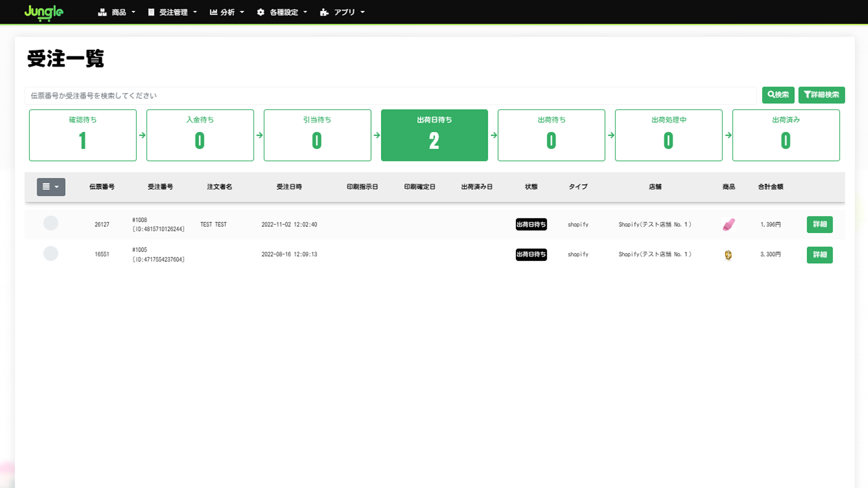
Task: Select the 出荷待ち status card
Action: [x=552, y=135]
